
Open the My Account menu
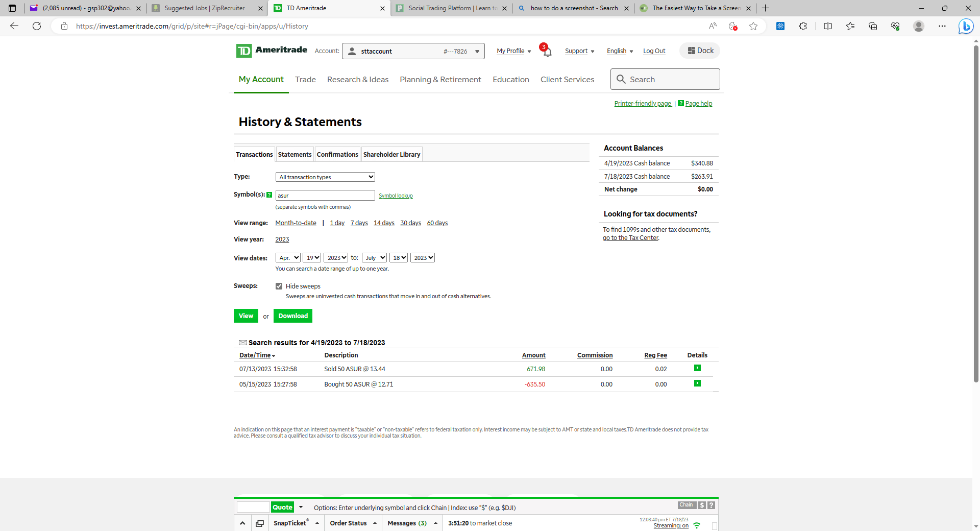coord(261,79)
